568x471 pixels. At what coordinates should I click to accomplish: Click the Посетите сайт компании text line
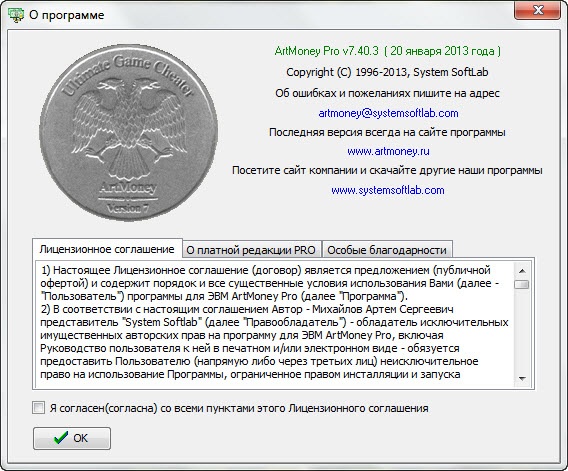click(x=387, y=170)
